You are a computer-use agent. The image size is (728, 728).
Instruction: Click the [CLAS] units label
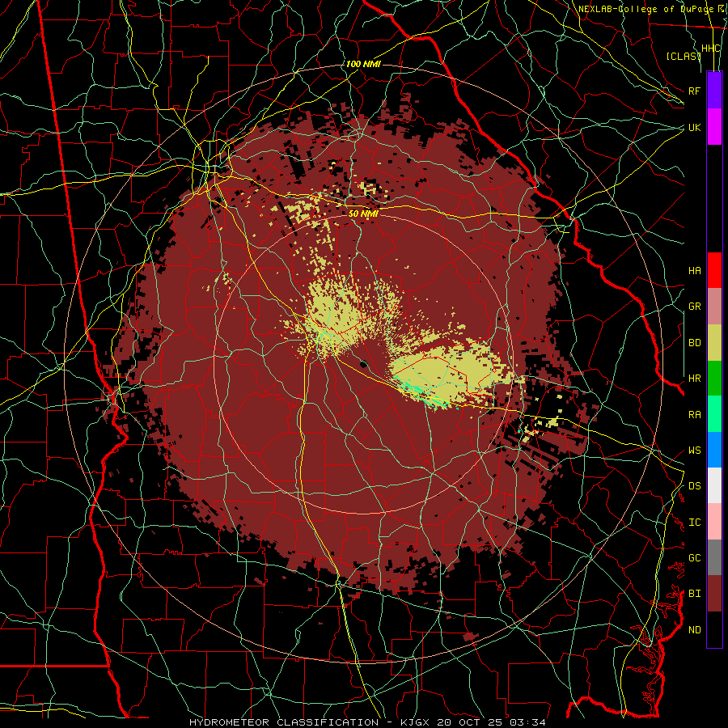[x=684, y=56]
